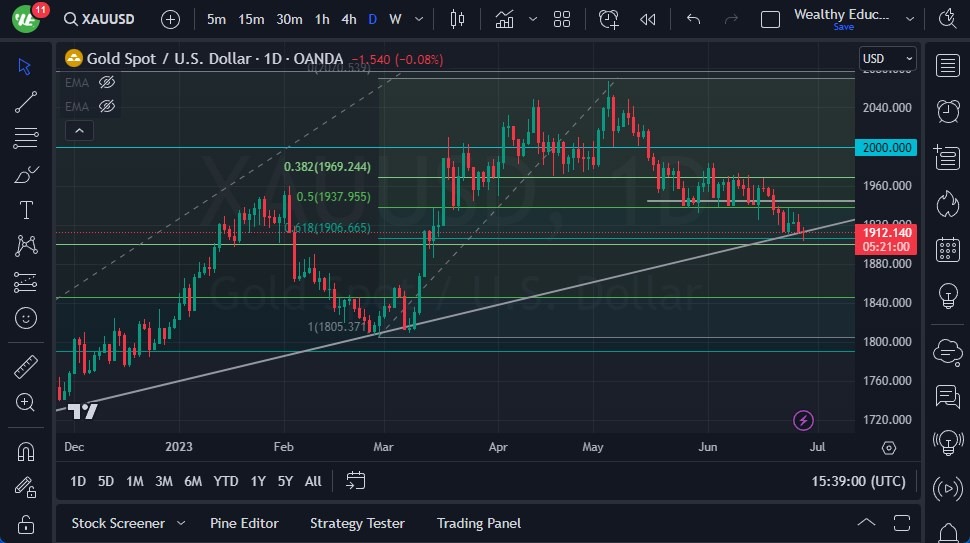This screenshot has height=543, width=970.
Task: Select the trend line drawing tool
Action: [25, 102]
